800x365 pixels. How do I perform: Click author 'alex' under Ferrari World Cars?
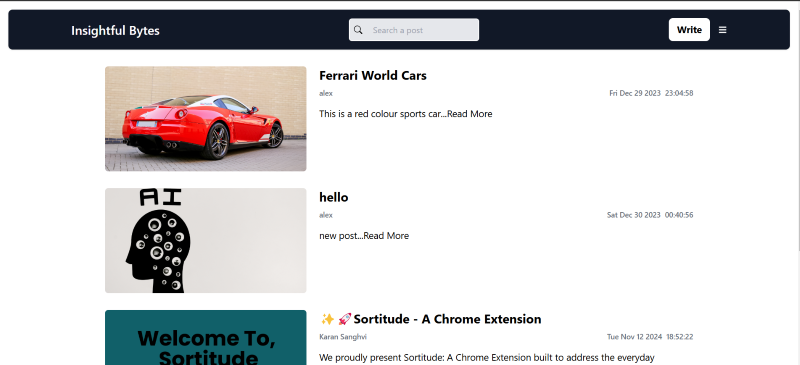point(326,93)
